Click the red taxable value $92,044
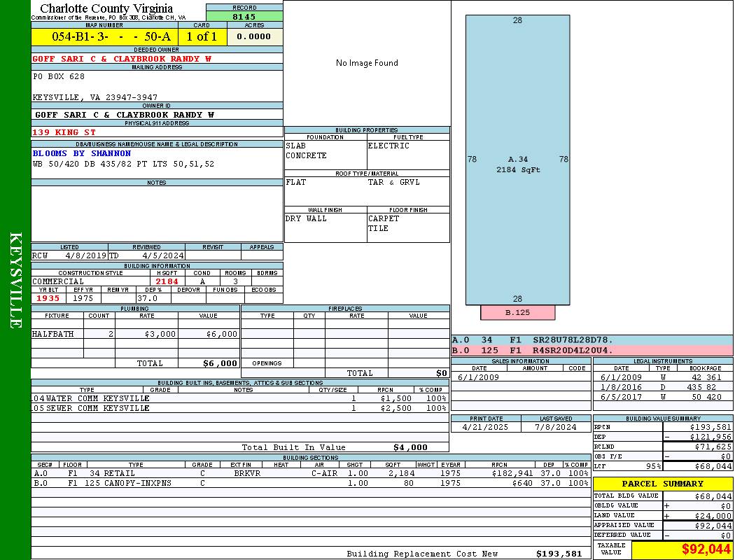This screenshot has width=735, height=560. [706, 549]
